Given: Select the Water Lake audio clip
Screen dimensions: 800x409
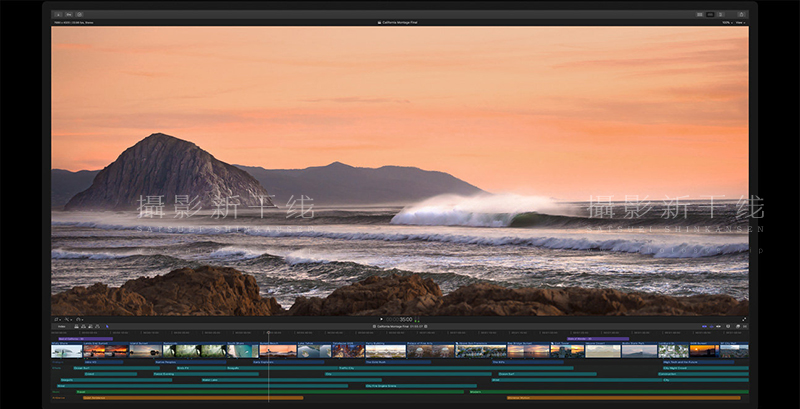Looking at the screenshot, I should pos(291,380).
